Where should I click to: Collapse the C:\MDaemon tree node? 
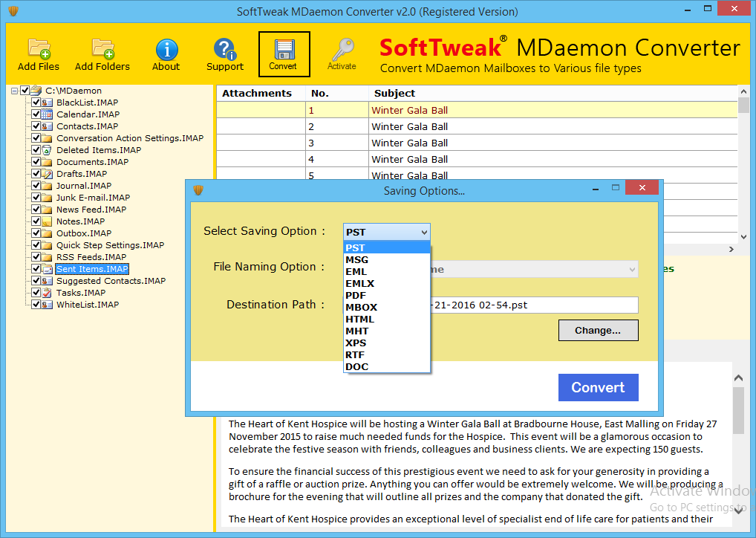tap(14, 91)
